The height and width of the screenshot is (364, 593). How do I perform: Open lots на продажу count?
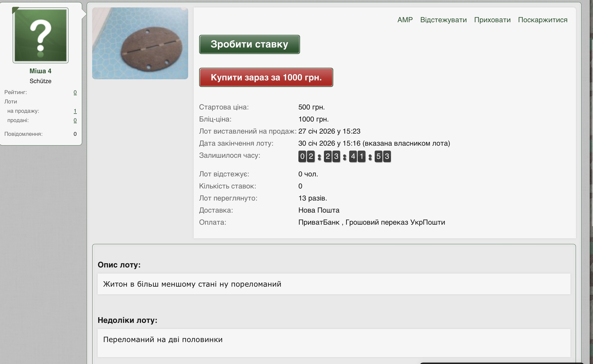(x=75, y=111)
